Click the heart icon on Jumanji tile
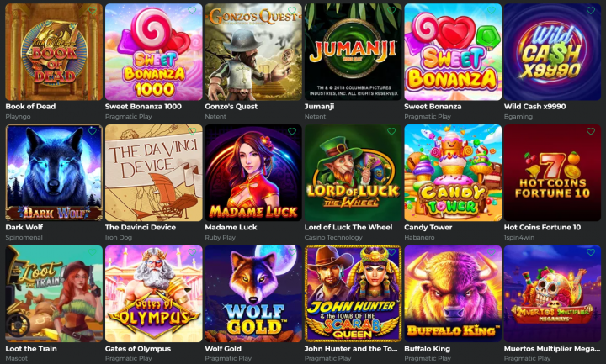 point(391,11)
